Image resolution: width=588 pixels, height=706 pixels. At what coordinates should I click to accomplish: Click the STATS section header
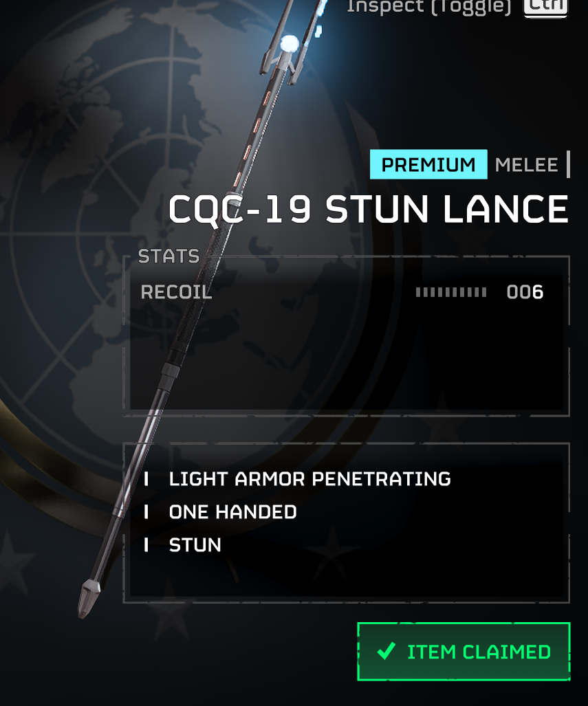168,256
